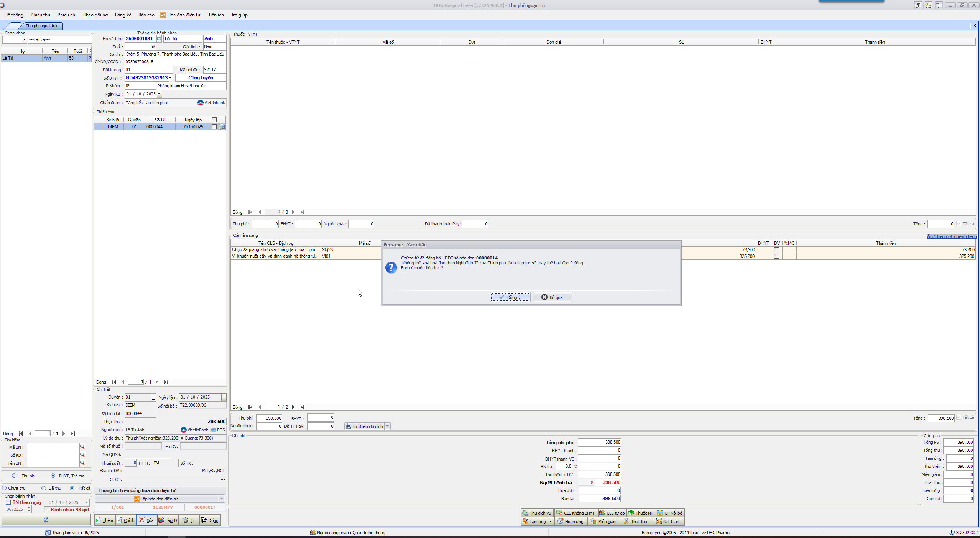The height and width of the screenshot is (538, 980).
Task: Open the Báo cáo menu
Action: point(146,15)
